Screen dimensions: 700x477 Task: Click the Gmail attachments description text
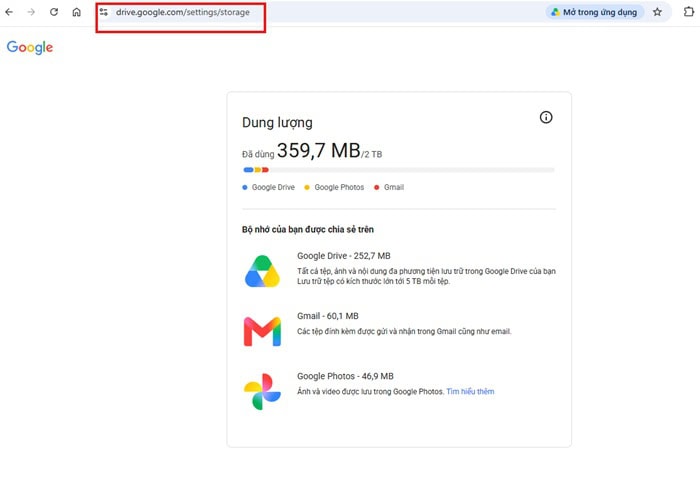coord(404,331)
